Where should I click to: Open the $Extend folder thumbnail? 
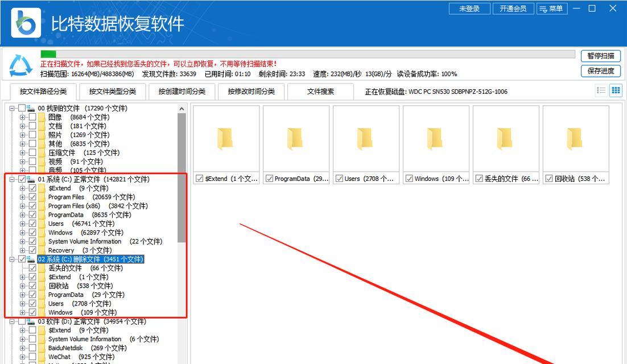tap(226, 139)
